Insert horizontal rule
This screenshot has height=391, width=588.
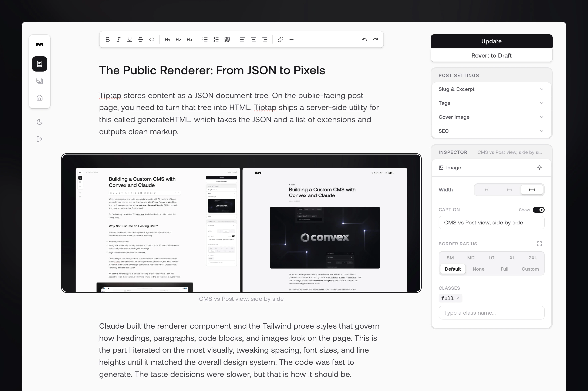click(x=291, y=39)
